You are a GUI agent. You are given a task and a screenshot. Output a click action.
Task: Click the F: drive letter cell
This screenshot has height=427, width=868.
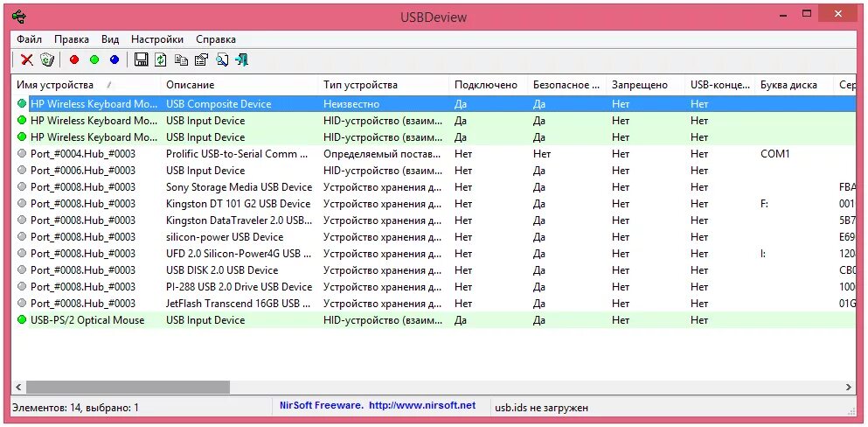[x=764, y=203]
